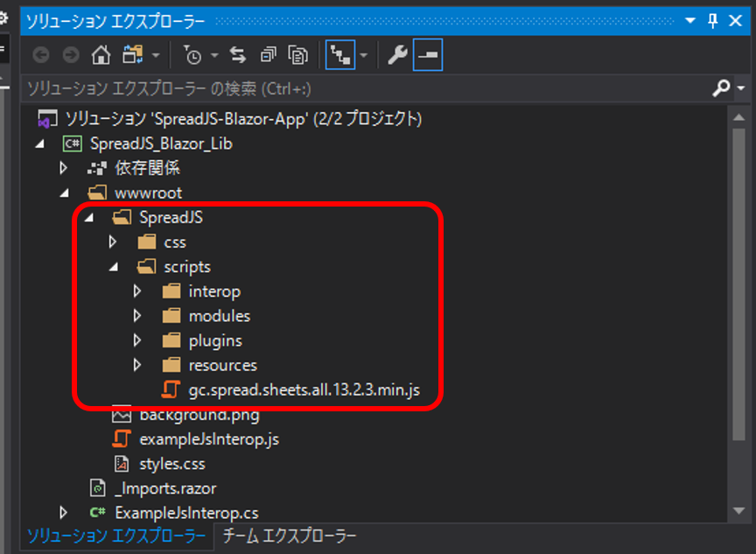Viewport: 756px width, 554px height.
Task: Toggle the file nesting view button
Action: 340,55
